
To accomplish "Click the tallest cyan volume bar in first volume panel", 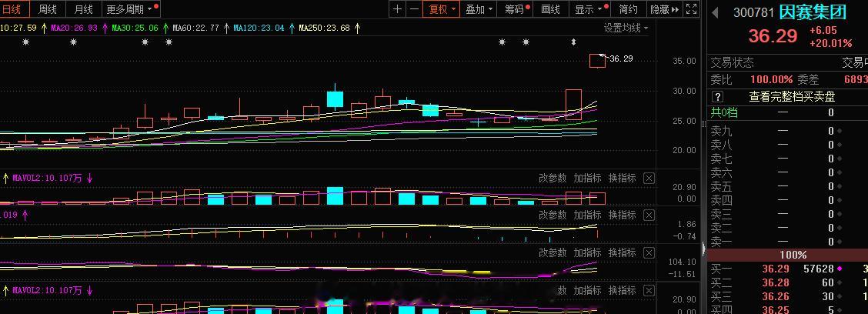I will click(x=335, y=196).
